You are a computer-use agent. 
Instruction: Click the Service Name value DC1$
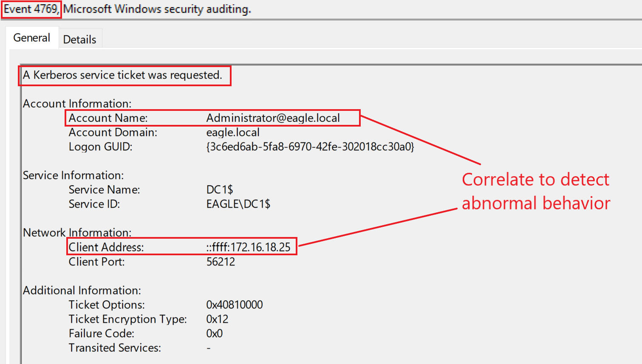(220, 189)
